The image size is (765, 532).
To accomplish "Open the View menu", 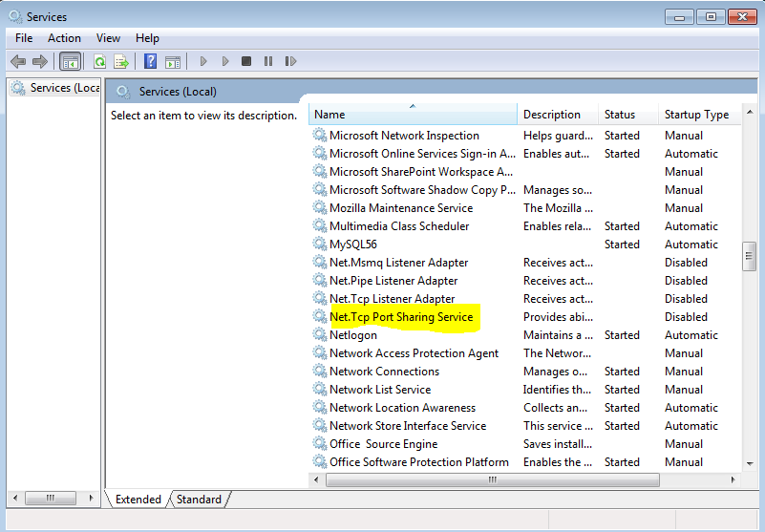I will tap(108, 38).
